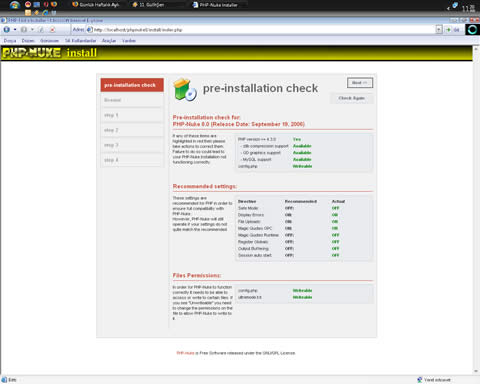Open the Firefox quick launch icon
Image resolution: width=480 pixels, height=384 pixels.
pyautogui.click(x=54, y=4)
